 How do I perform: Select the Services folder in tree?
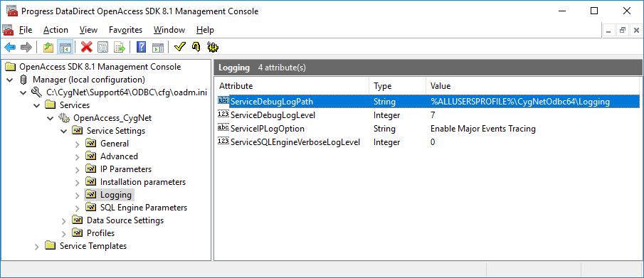74,105
